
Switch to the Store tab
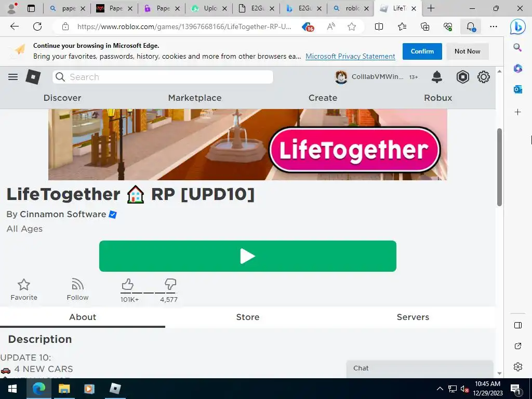[248, 317]
